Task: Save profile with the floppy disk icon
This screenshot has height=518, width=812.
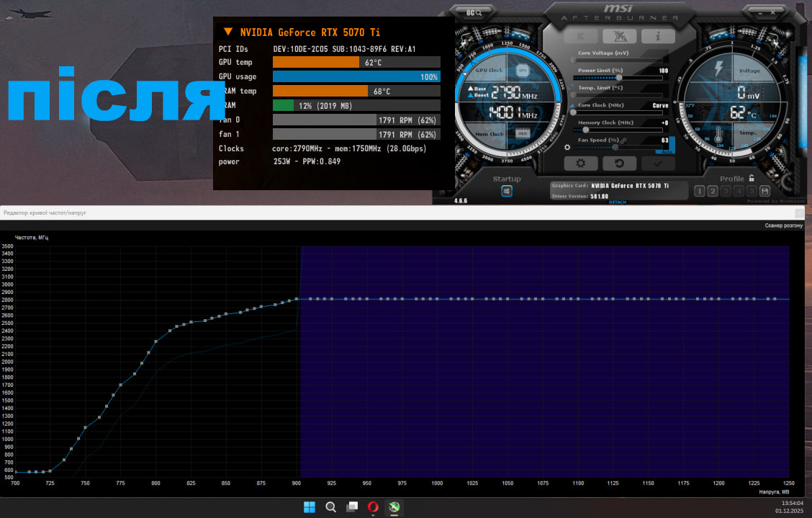Action: (764, 191)
